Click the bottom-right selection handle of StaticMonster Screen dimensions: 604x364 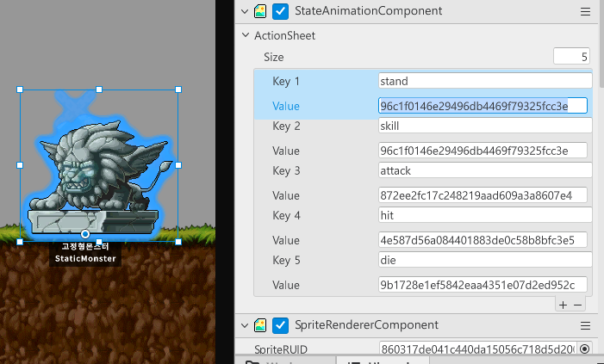[178, 242]
